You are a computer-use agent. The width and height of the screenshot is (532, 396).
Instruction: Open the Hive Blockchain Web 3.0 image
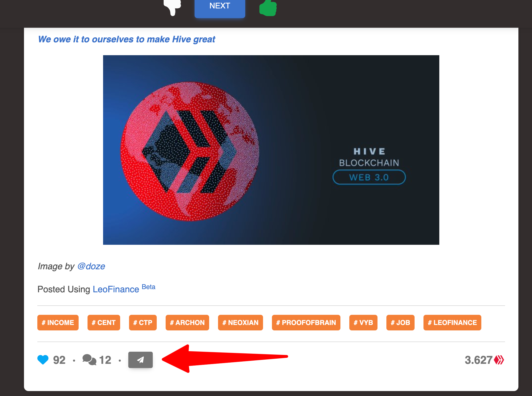tap(271, 150)
